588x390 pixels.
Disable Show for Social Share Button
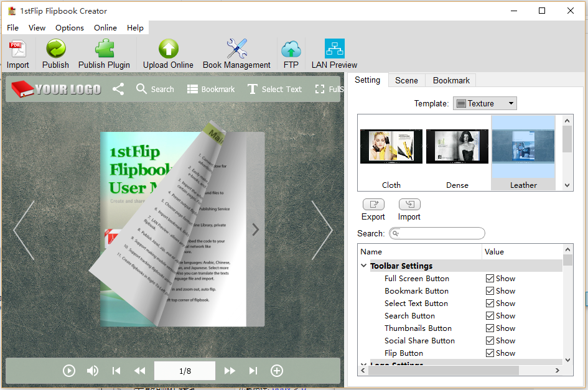pyautogui.click(x=490, y=341)
